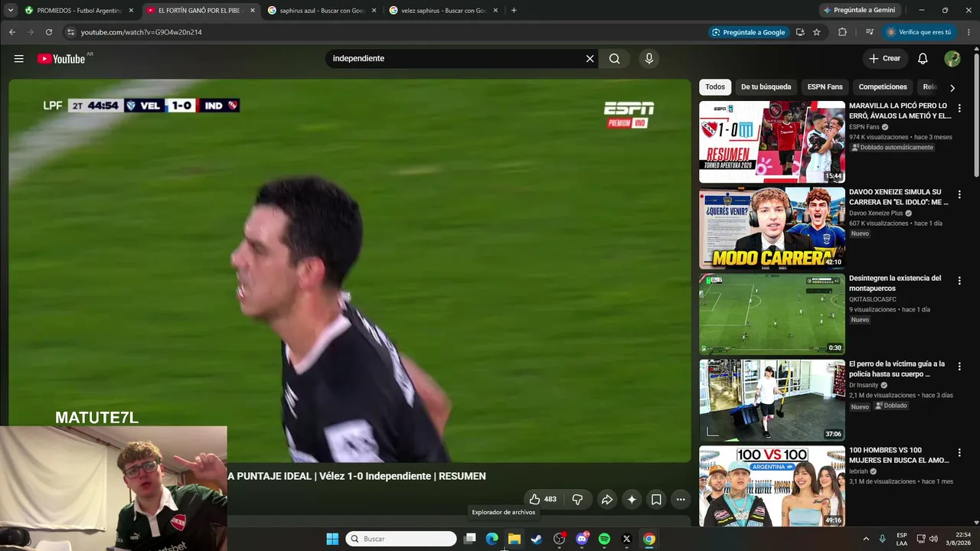
Task: Open options for Desintegren la existencia video
Action: pos(959,281)
